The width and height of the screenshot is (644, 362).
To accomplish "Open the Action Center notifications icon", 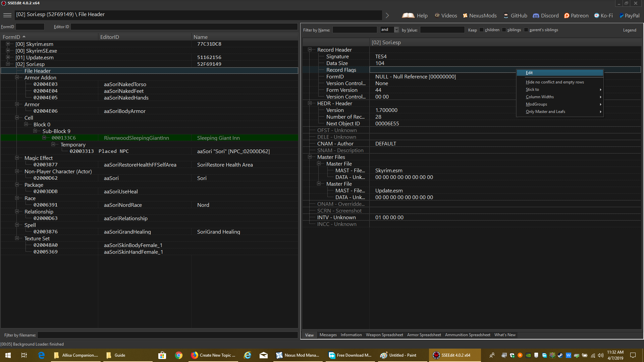I will click(633, 355).
